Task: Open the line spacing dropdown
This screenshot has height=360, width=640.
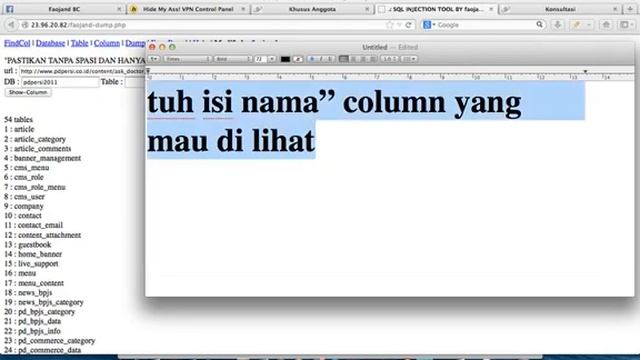Action: pos(389,59)
